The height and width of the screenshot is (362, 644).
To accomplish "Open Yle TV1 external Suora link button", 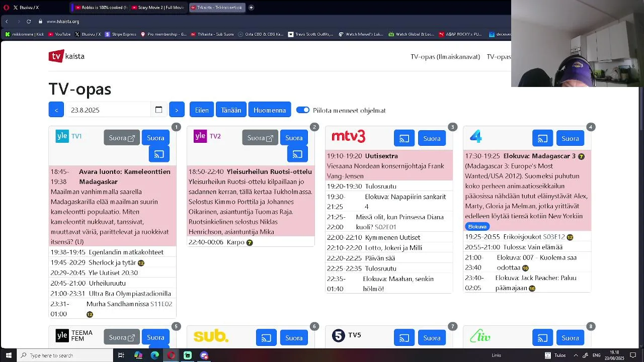I will tap(122, 138).
